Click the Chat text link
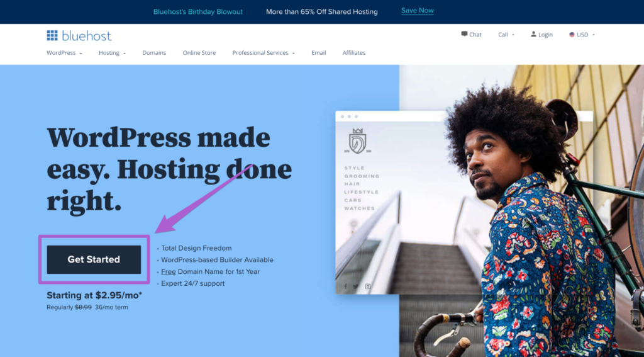This screenshot has height=357, width=644. [x=475, y=35]
